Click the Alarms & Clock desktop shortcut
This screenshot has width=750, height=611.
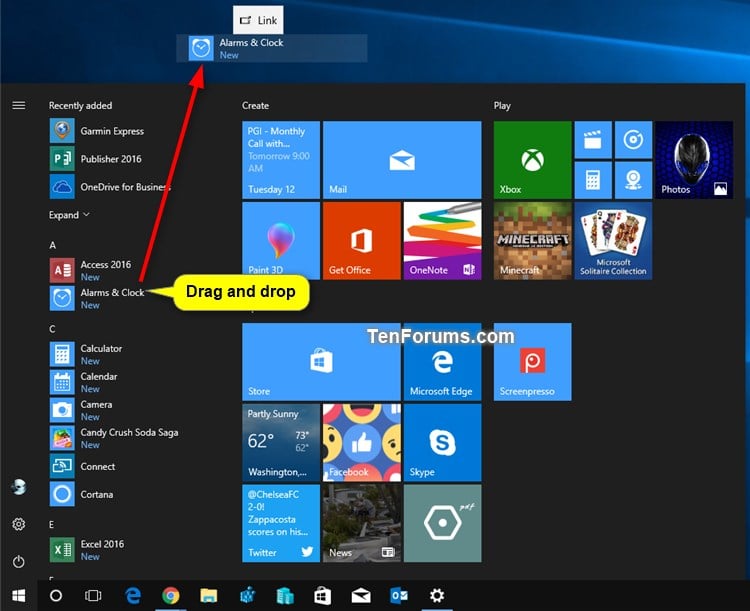(x=272, y=48)
